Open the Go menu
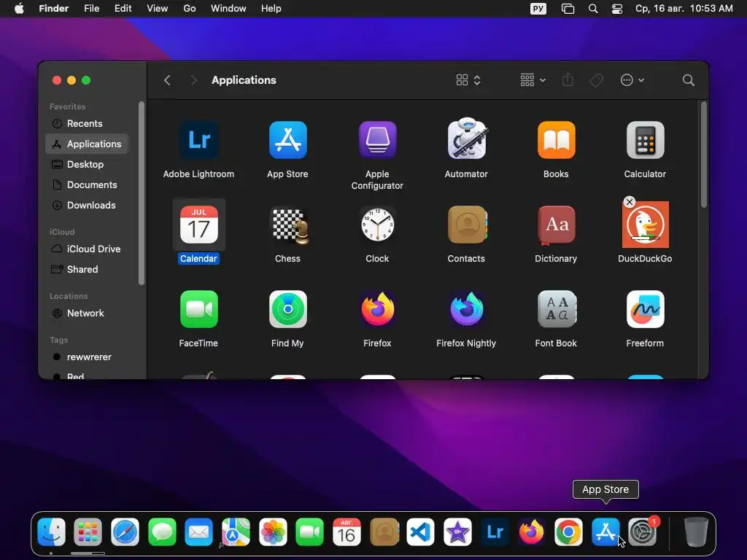The width and height of the screenshot is (747, 560). 190,9
